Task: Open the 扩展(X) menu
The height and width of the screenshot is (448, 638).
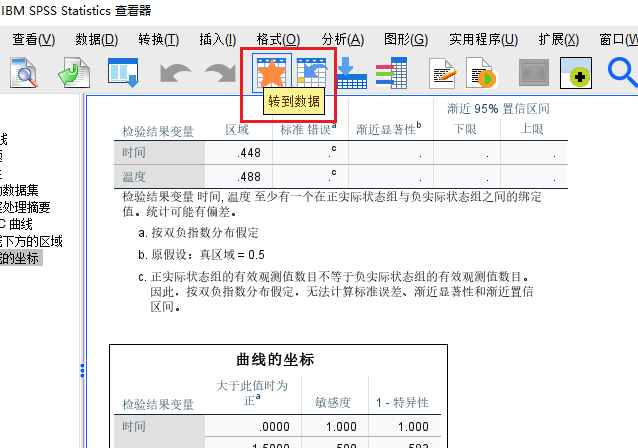Action: (x=559, y=39)
